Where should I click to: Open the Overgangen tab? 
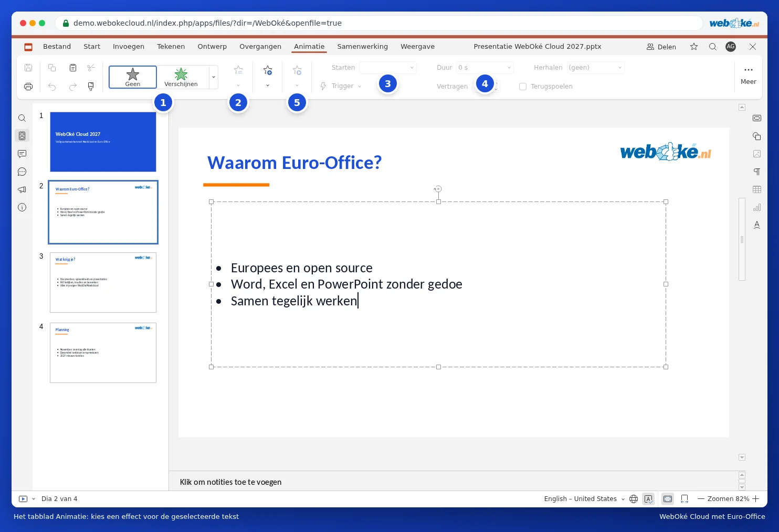[x=260, y=47]
